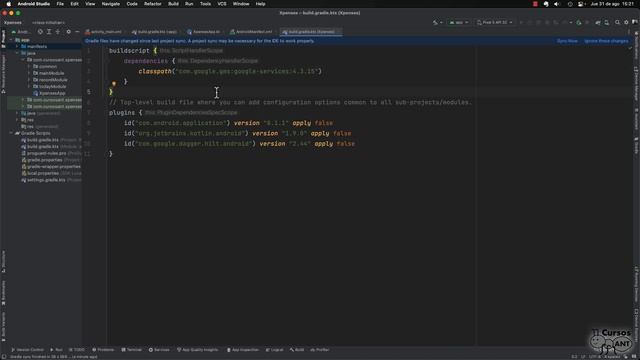Open the Terminal tool window
This screenshot has height=360, width=640.
pos(131,350)
